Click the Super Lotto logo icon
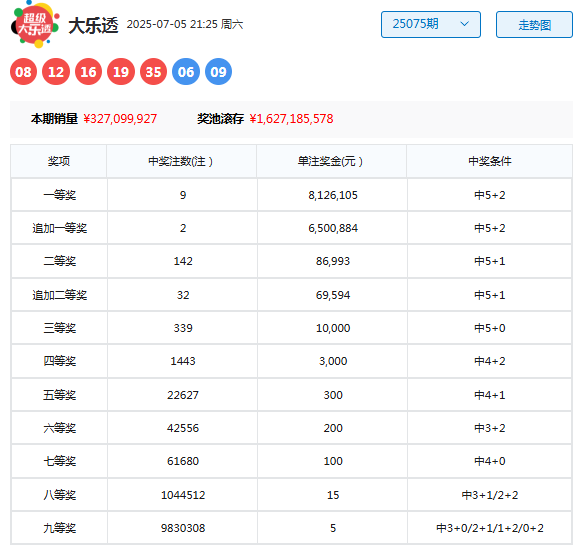Image resolution: width=585 pixels, height=557 pixels. coord(35,24)
